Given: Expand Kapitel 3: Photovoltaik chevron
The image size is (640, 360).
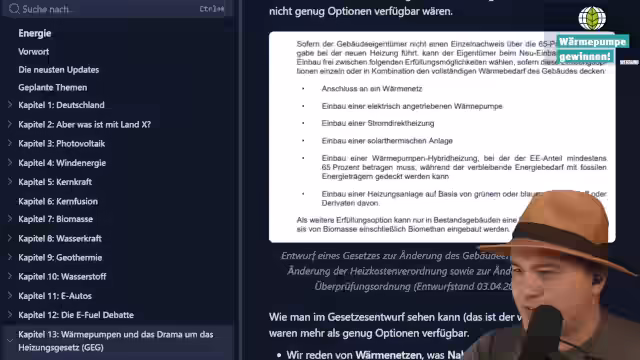Looking at the screenshot, I should (x=10, y=143).
